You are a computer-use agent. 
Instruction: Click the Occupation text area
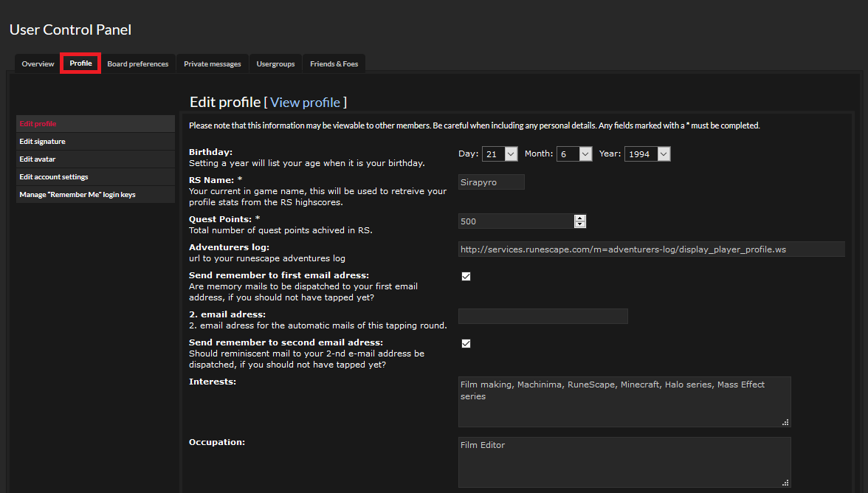click(x=624, y=462)
